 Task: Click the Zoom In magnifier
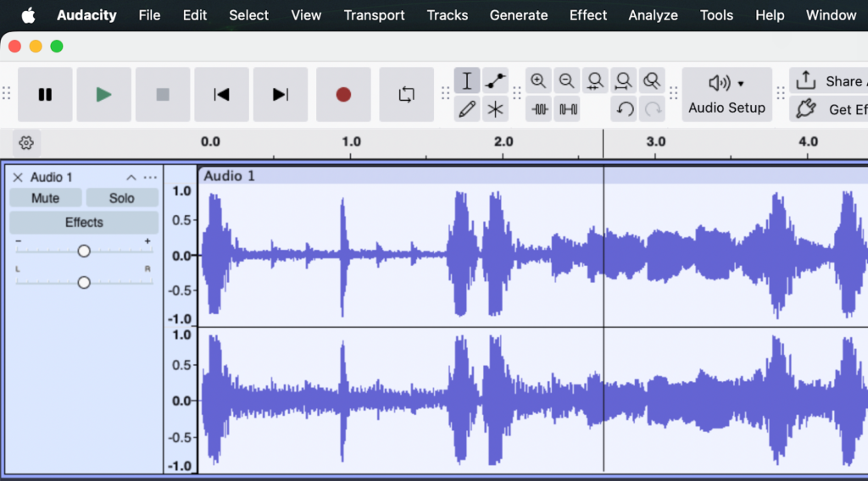538,81
